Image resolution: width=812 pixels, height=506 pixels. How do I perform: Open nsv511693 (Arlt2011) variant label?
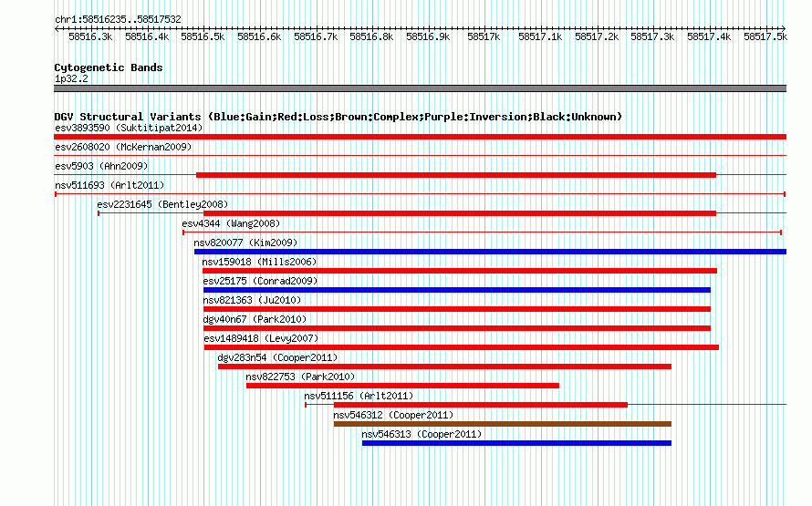click(x=109, y=185)
